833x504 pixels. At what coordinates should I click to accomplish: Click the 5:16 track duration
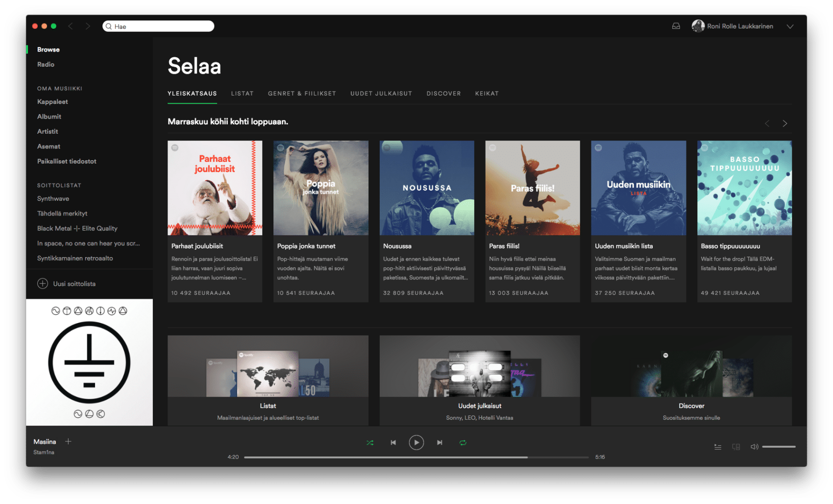[x=600, y=457]
